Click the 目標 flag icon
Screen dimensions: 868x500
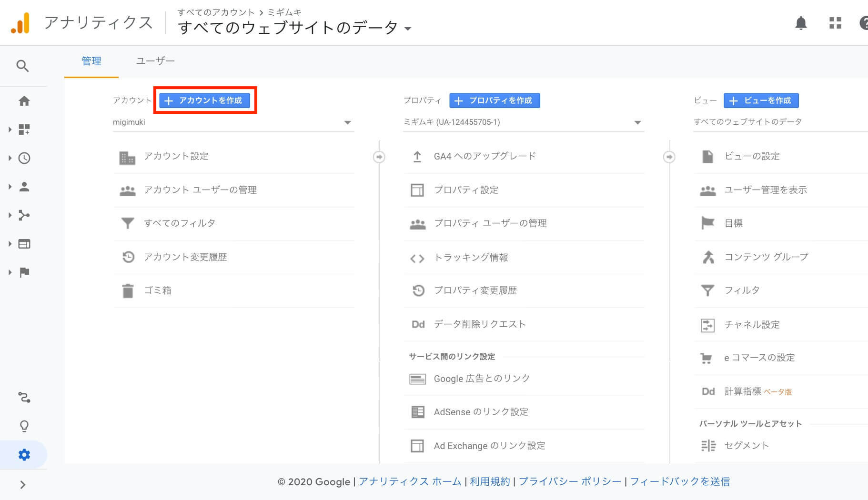[708, 223]
